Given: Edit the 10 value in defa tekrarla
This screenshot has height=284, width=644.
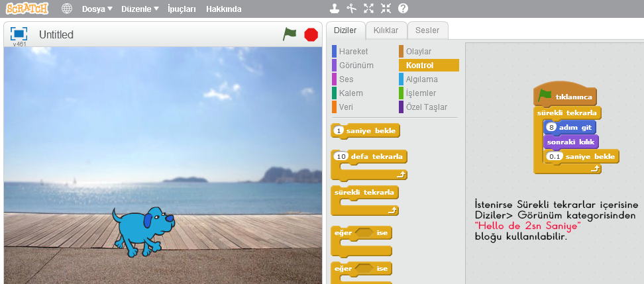Looking at the screenshot, I should (341, 156).
